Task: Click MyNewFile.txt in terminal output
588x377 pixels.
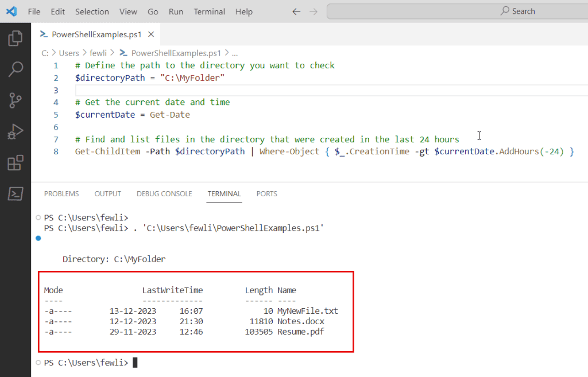Action: click(308, 311)
